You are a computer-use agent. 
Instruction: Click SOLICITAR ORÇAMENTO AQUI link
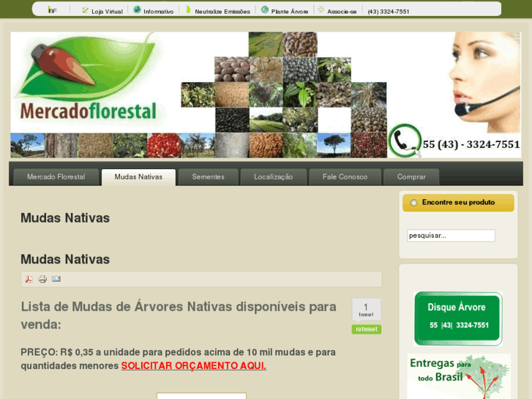tap(194, 366)
